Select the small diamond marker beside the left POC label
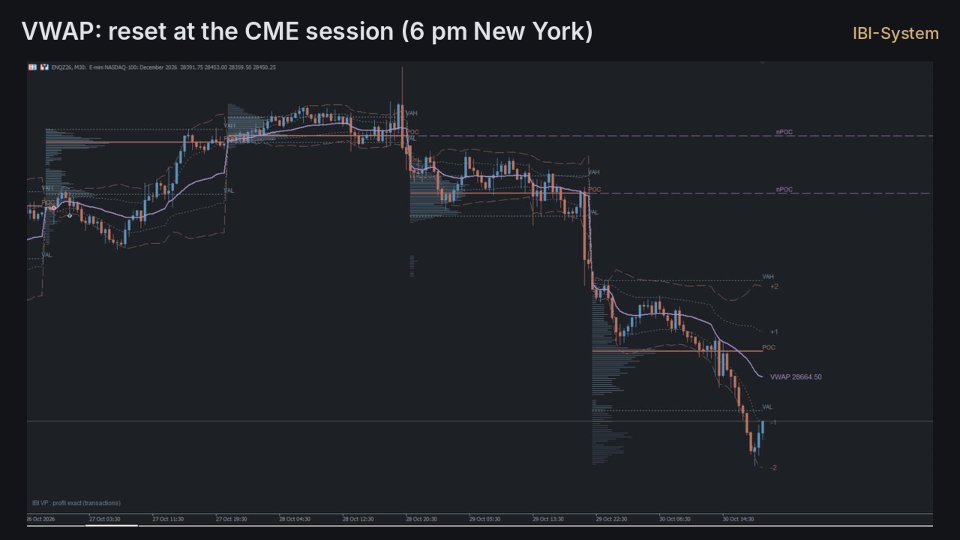 pos(54,208)
